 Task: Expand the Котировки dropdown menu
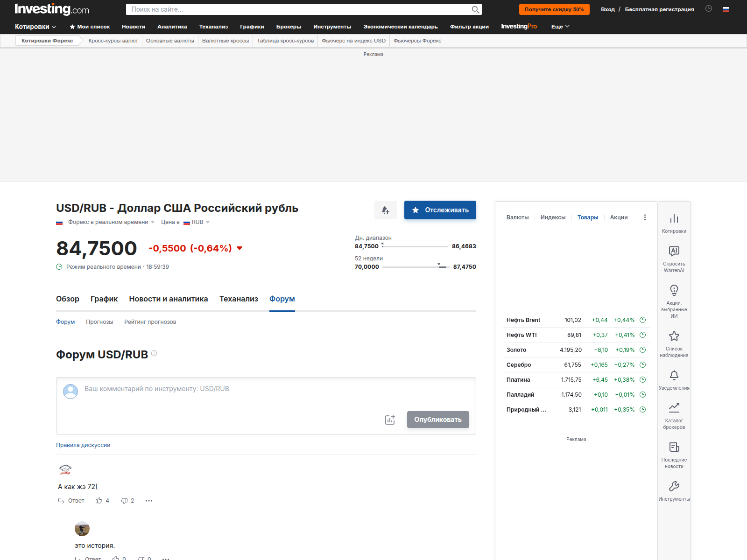[x=35, y=27]
